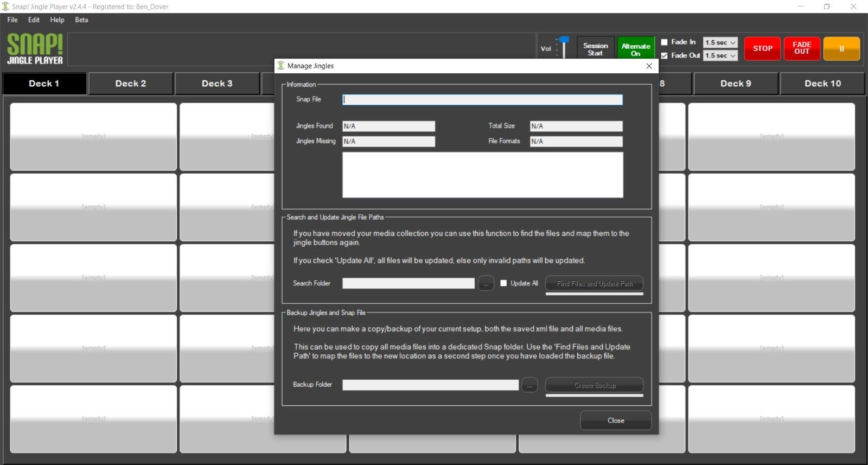Open the Help menu
The width and height of the screenshot is (868, 465).
(x=57, y=20)
